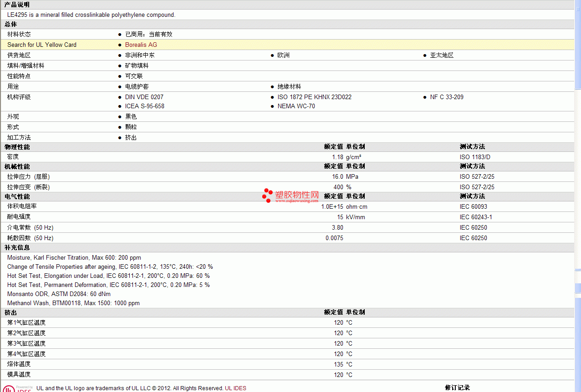Select the 120 °C value for 模具温度

pyautogui.click(x=343, y=375)
